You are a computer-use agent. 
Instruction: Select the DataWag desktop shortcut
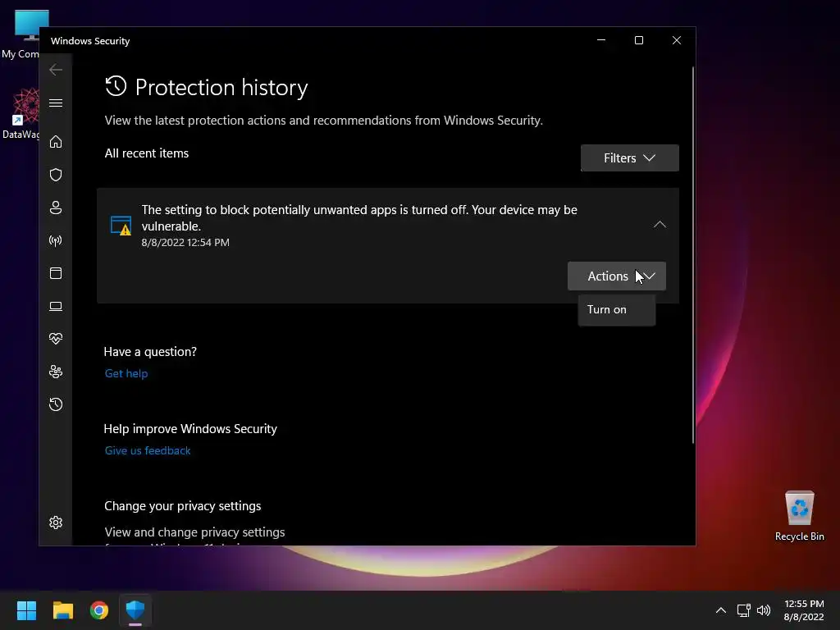pos(22,114)
